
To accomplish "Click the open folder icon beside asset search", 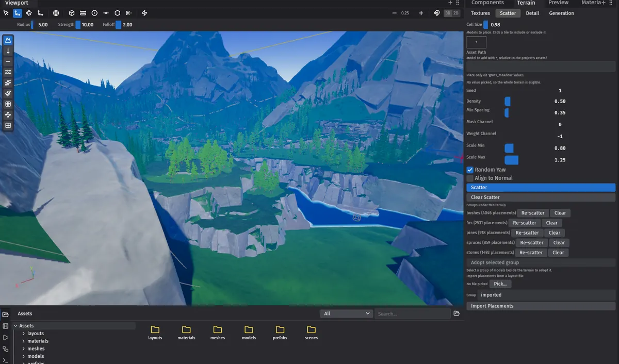I will click(x=457, y=313).
